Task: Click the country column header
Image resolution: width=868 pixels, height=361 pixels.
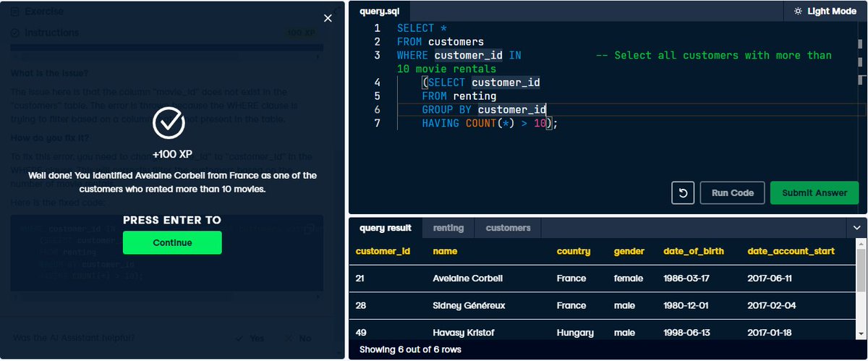Action: pyautogui.click(x=574, y=252)
